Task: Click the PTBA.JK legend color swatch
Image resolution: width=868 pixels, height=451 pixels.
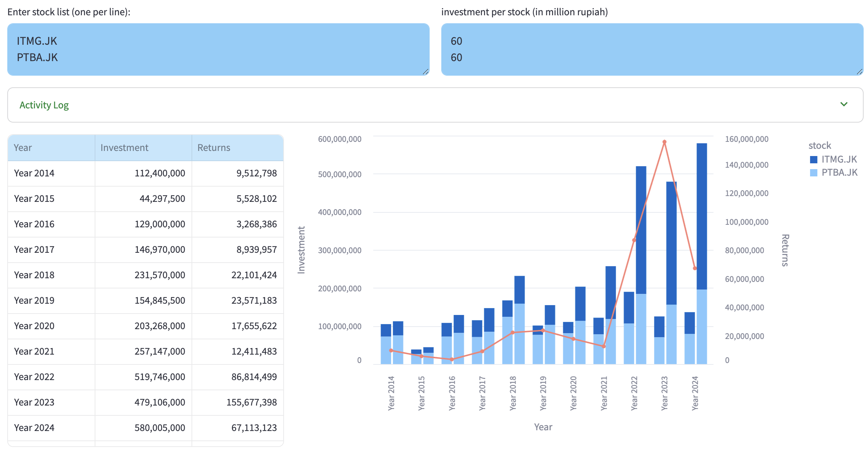Action: tap(813, 173)
